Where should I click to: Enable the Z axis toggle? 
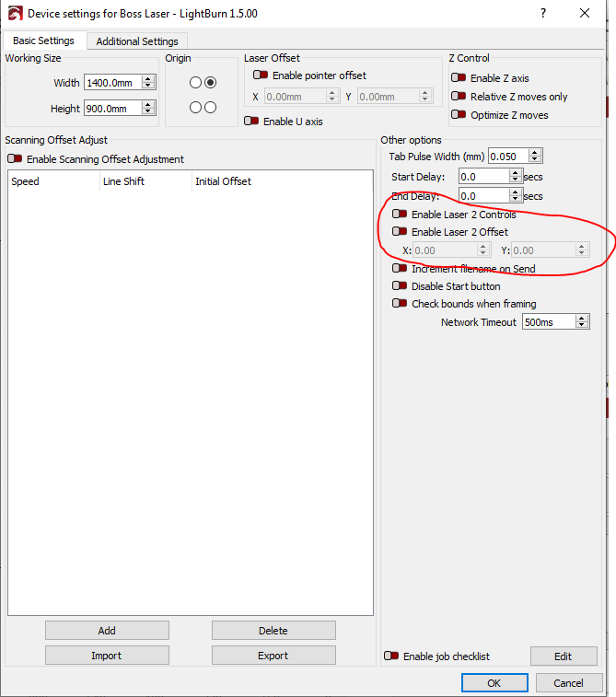tap(458, 78)
